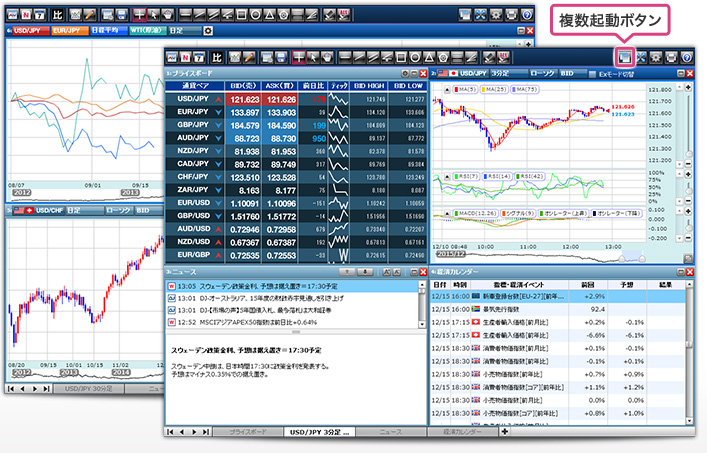This screenshot has width=707, height=453.
Task: Switch to the USD/JPY 3分足 bottom tab
Action: coord(319,432)
